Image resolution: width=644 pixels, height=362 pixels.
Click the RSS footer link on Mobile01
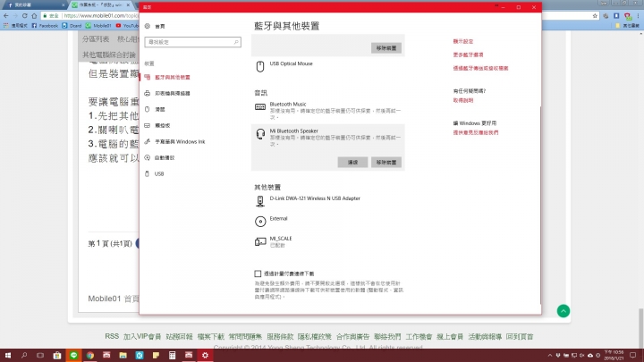pyautogui.click(x=112, y=336)
